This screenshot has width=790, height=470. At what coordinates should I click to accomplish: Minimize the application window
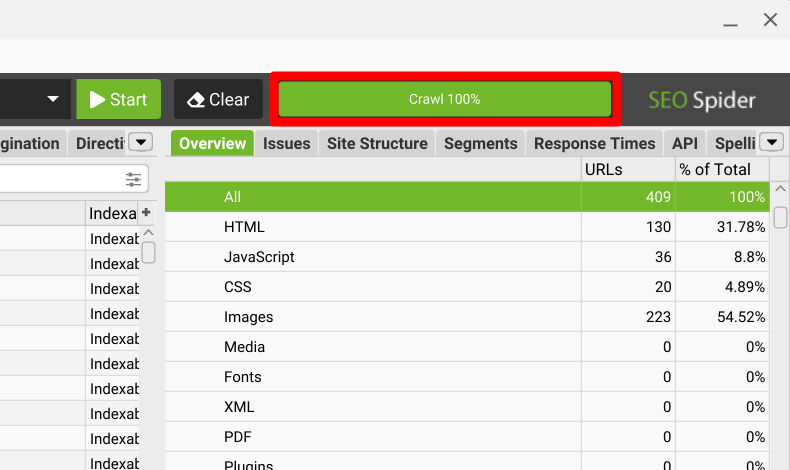click(x=732, y=20)
